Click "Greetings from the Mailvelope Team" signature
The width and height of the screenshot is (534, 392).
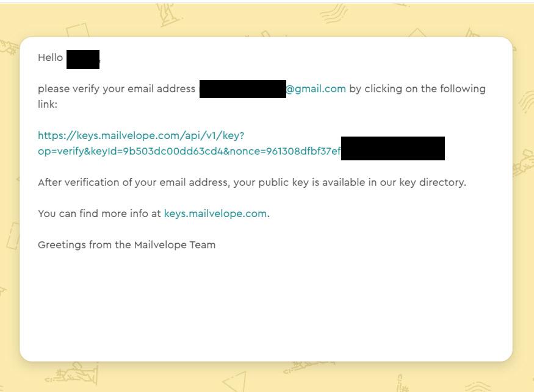pyautogui.click(x=126, y=245)
